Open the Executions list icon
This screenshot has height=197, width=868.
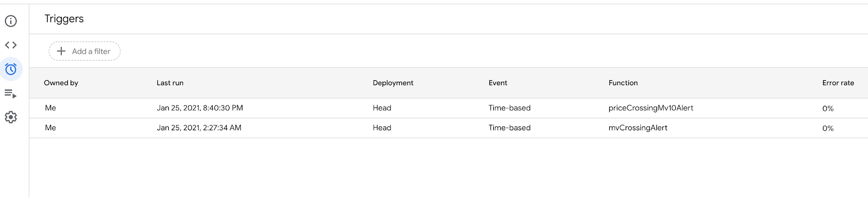[x=11, y=93]
